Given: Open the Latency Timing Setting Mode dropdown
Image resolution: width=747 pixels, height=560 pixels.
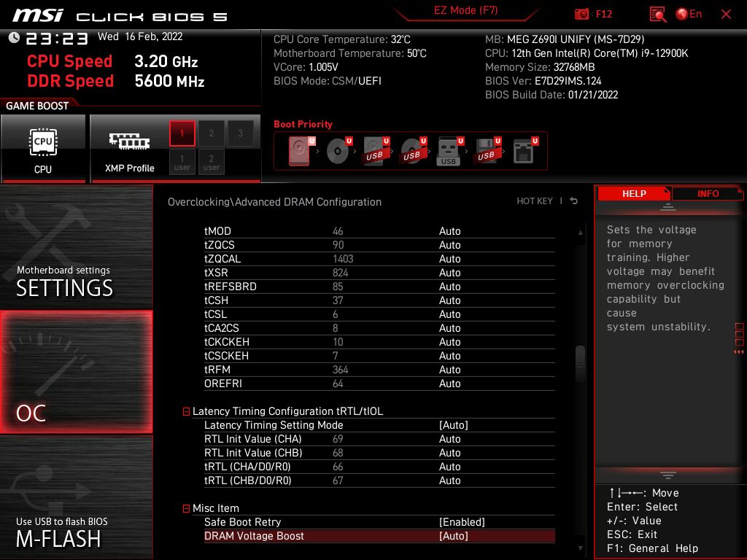Looking at the screenshot, I should point(454,425).
